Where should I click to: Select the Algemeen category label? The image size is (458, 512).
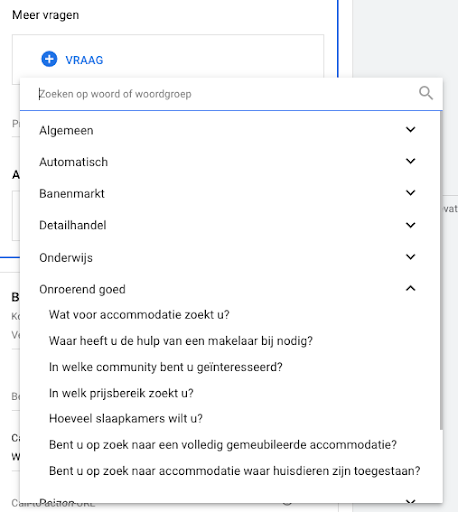66,130
